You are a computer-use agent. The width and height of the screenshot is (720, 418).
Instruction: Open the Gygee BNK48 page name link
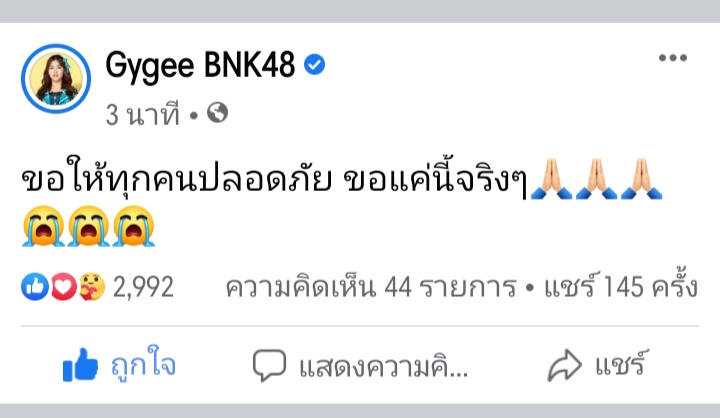[x=200, y=65]
